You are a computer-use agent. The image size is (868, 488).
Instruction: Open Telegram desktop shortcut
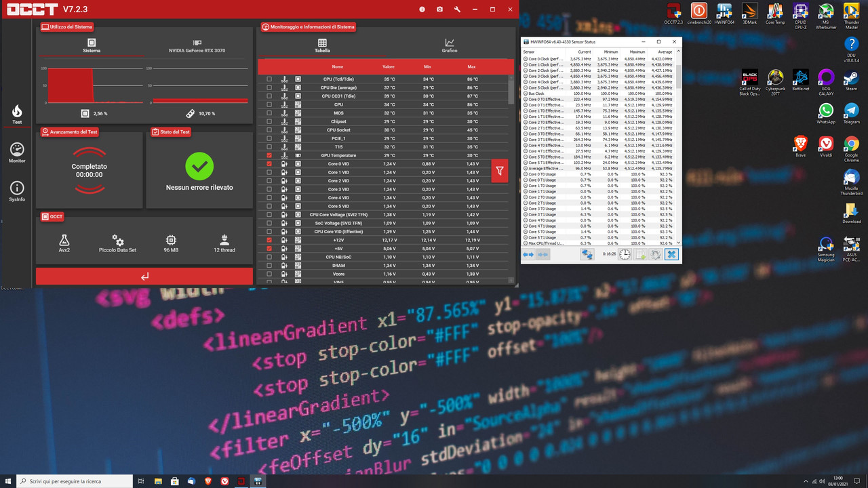(x=851, y=113)
